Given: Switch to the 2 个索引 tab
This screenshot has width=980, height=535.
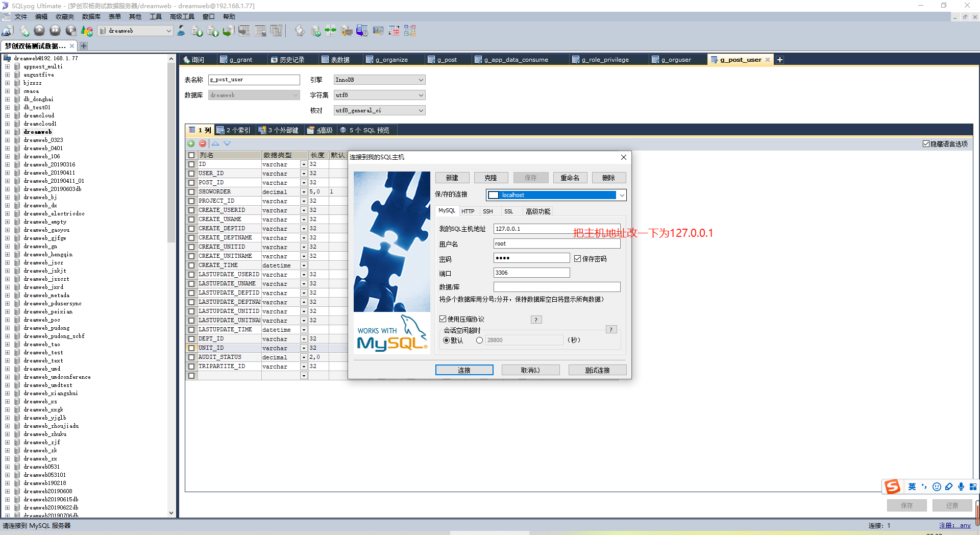Looking at the screenshot, I should coord(233,130).
